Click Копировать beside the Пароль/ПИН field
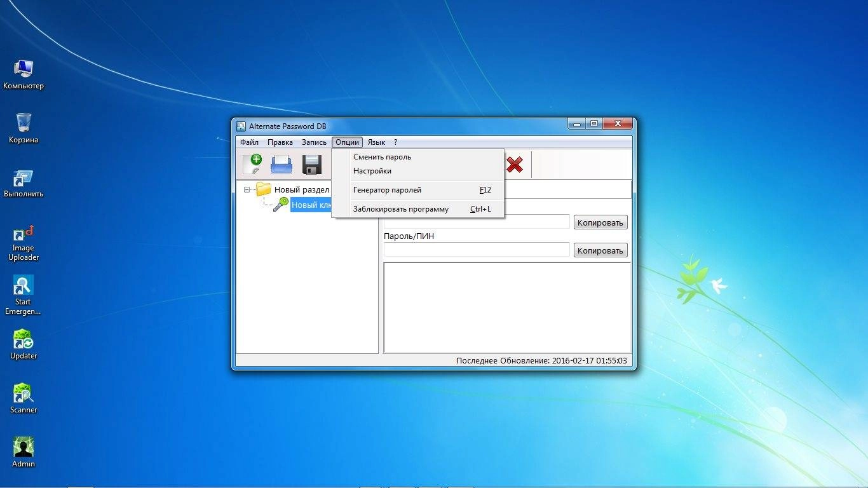 pyautogui.click(x=600, y=250)
